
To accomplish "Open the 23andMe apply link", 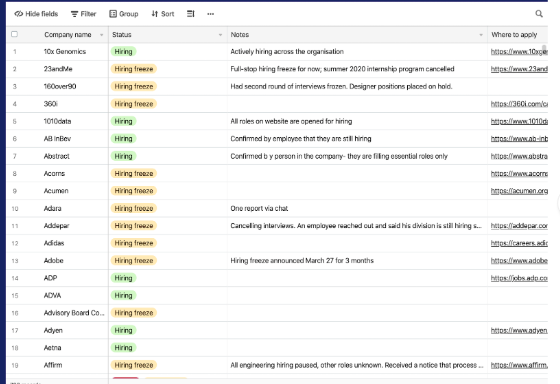I will point(519,69).
